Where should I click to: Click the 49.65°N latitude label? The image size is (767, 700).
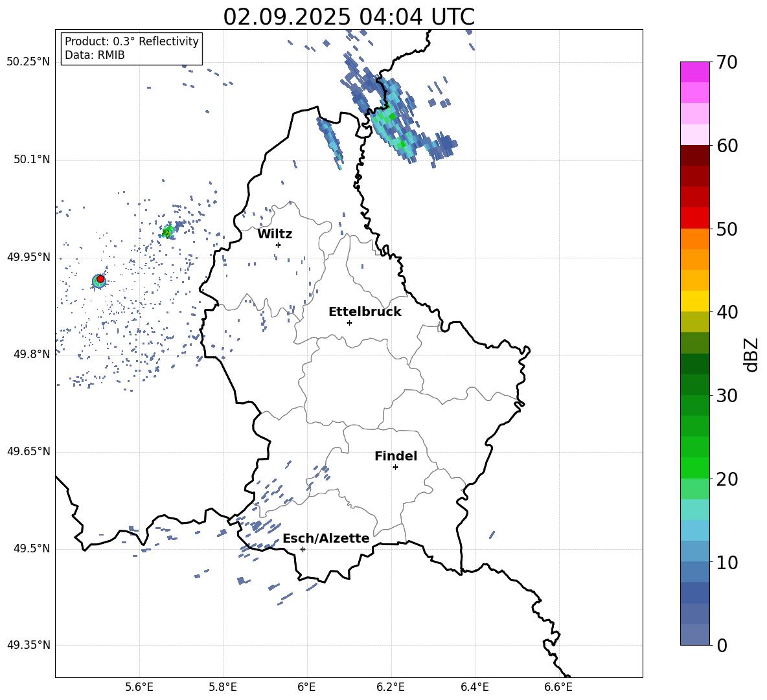[x=29, y=451]
